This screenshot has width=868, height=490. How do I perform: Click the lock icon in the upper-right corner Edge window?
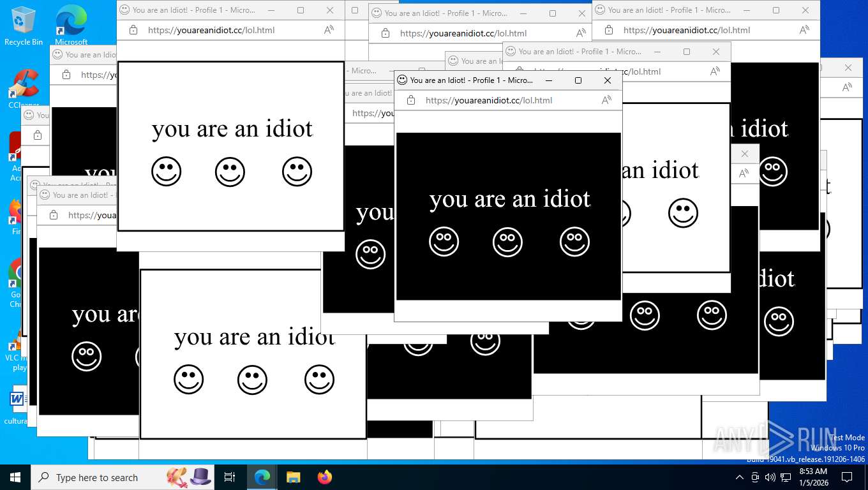(609, 30)
